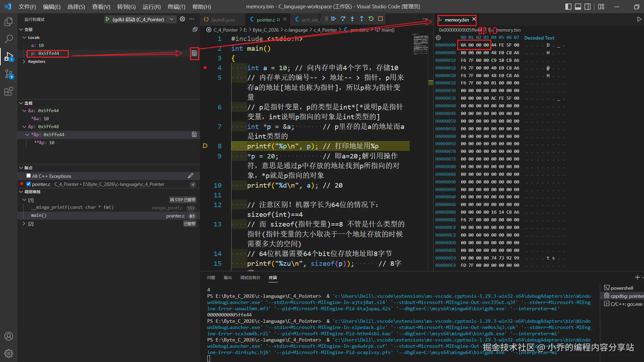Uncheck the pointer.c breakpoint checkbox

point(28,184)
